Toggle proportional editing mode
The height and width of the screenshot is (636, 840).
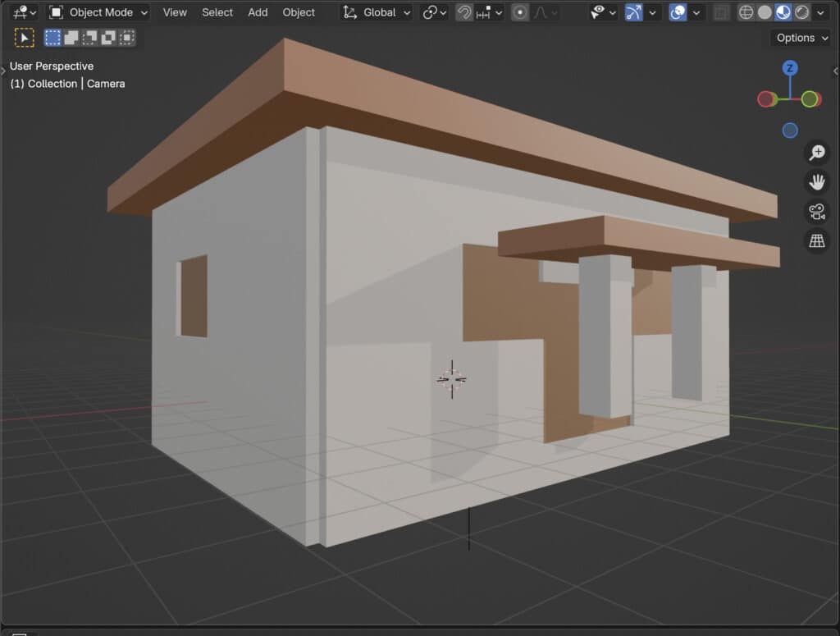[519, 12]
